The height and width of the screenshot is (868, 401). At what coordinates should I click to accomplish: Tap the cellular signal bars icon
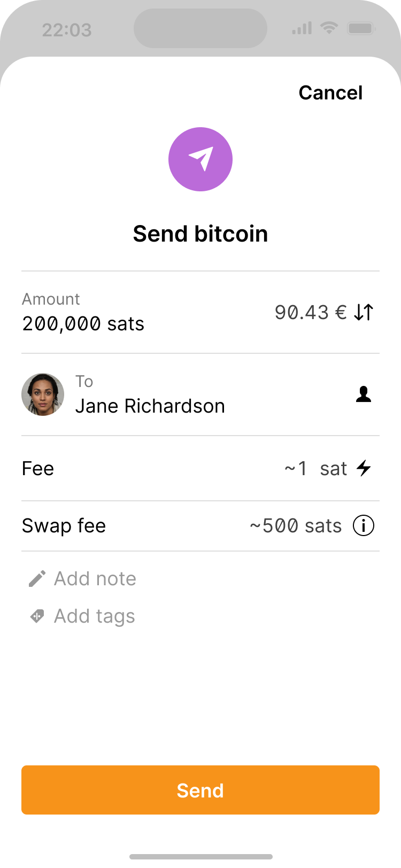click(x=302, y=28)
